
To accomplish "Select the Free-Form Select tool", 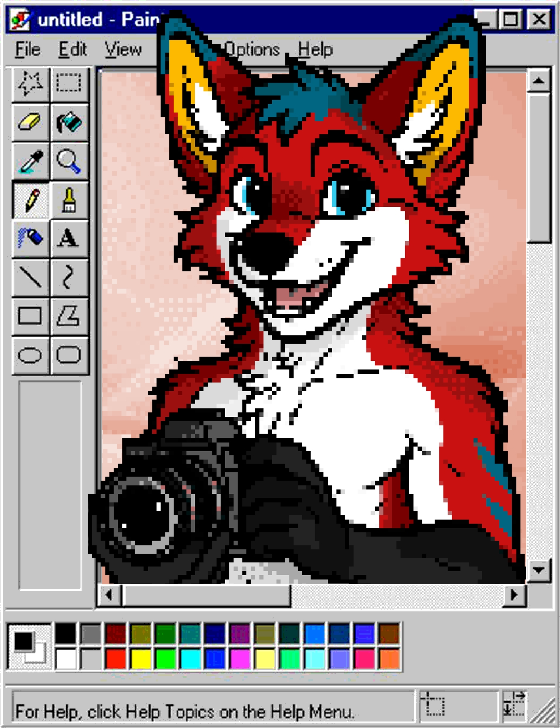I will 30,84.
